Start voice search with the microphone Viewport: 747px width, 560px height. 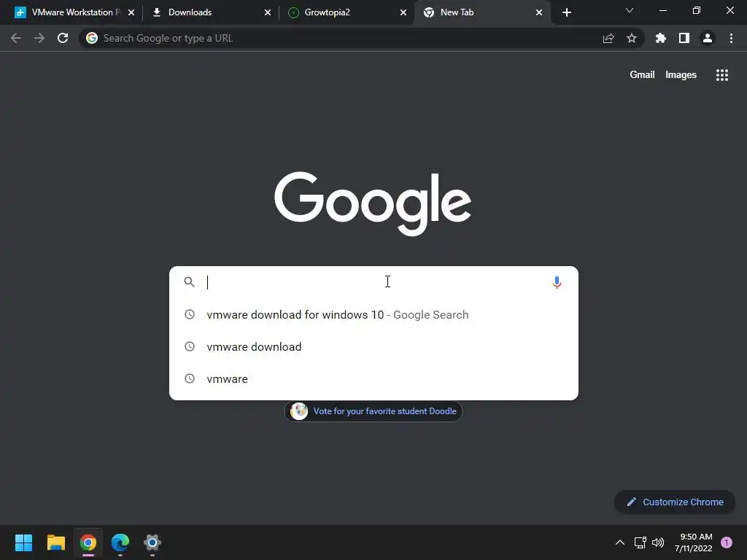click(557, 282)
